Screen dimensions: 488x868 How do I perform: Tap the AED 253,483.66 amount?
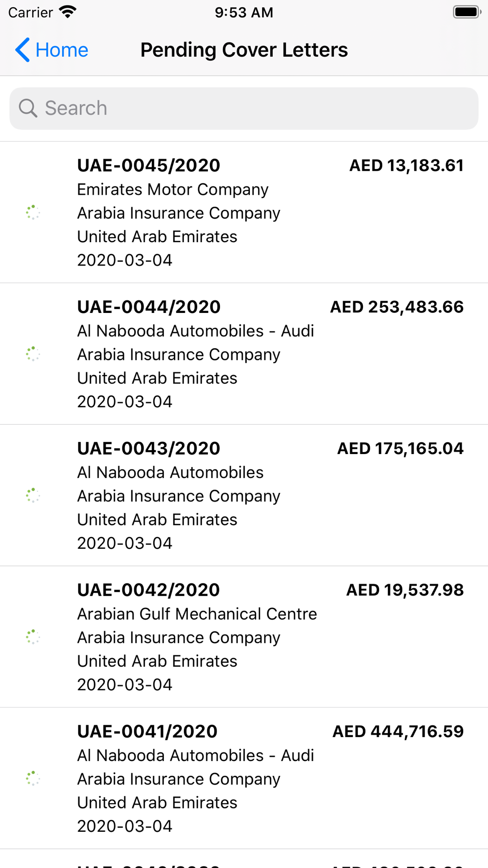[x=397, y=307]
